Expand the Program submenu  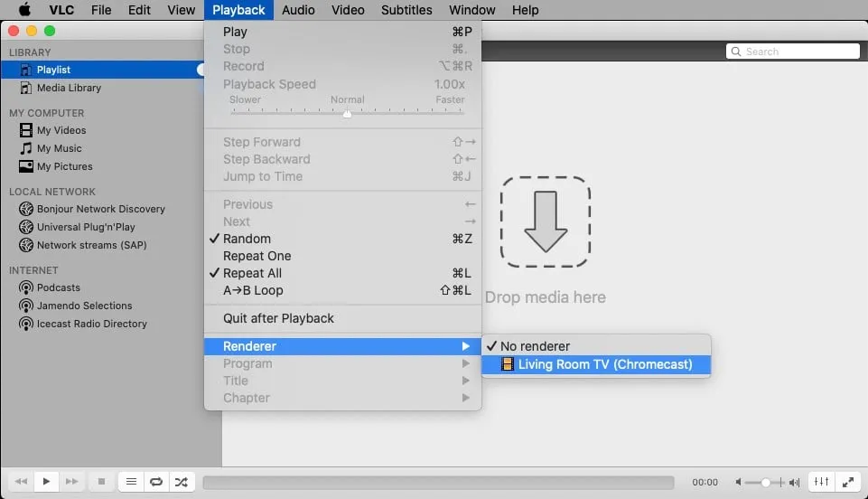point(342,364)
